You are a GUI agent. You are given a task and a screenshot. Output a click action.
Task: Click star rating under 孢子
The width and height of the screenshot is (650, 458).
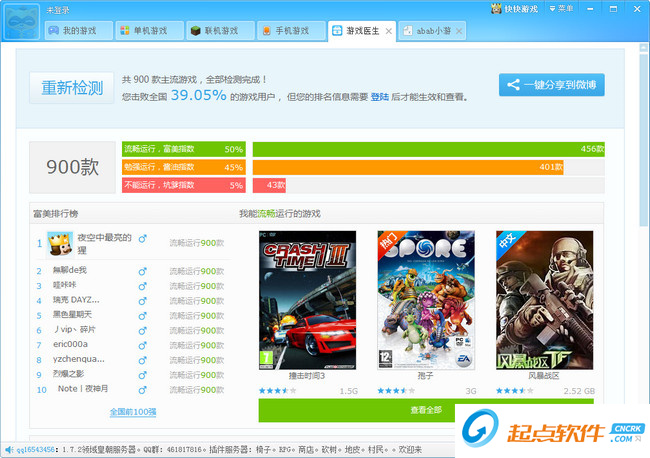(x=396, y=390)
